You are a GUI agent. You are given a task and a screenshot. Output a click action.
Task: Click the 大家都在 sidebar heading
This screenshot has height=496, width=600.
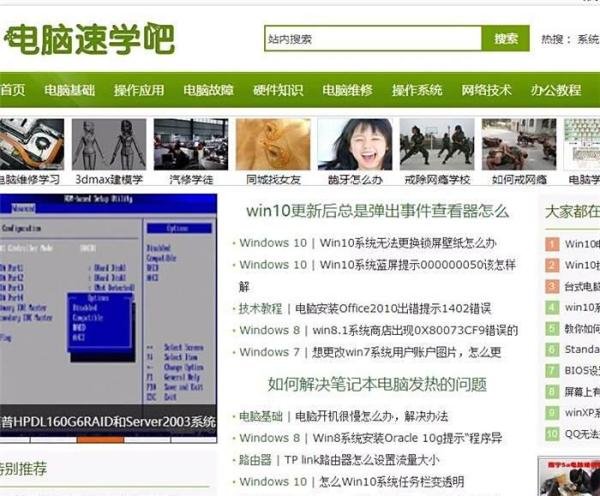click(x=572, y=211)
